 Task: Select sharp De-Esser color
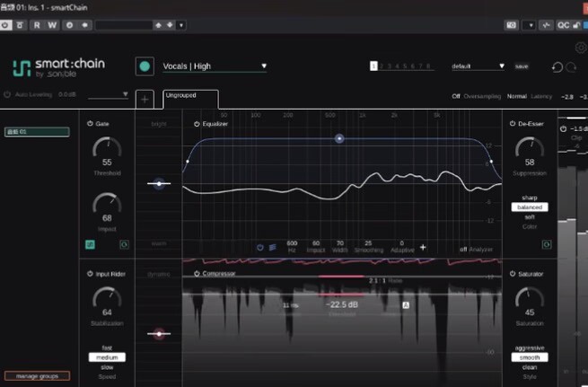[x=530, y=198]
